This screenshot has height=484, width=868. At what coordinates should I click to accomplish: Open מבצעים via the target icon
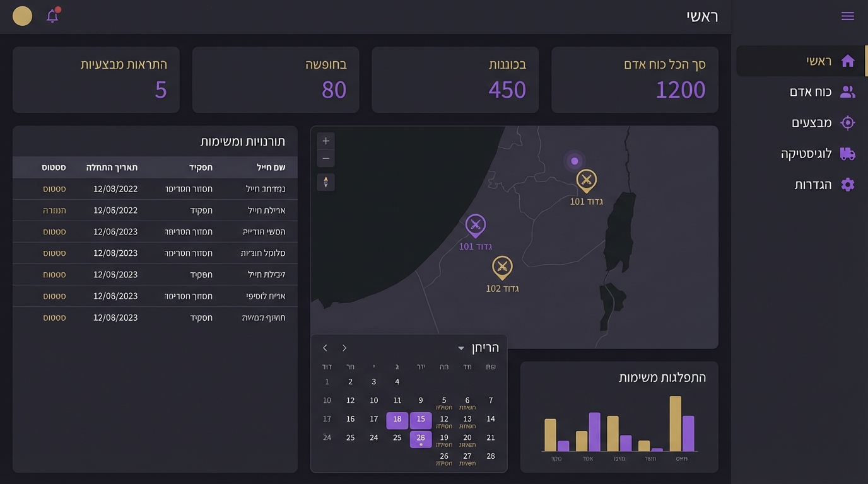[x=847, y=123]
